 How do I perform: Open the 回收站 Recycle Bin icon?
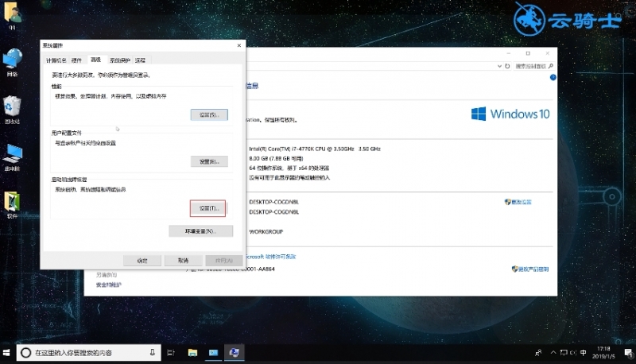coord(12,110)
